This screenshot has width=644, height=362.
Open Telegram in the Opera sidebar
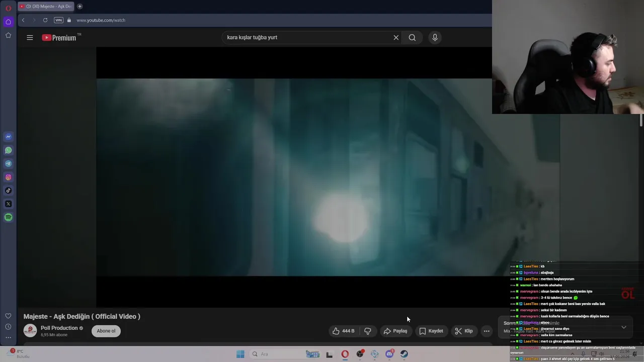pos(8,163)
